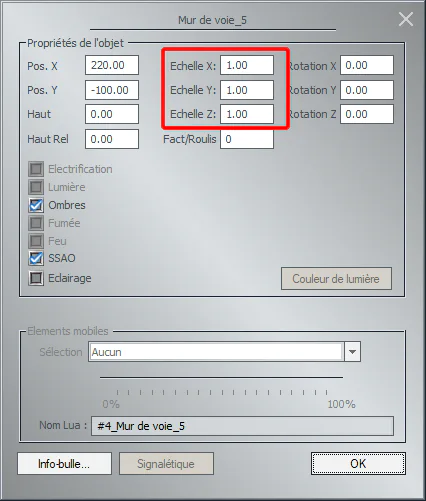Click the Rotation Z input field
The height and width of the screenshot is (501, 426).
coord(367,114)
